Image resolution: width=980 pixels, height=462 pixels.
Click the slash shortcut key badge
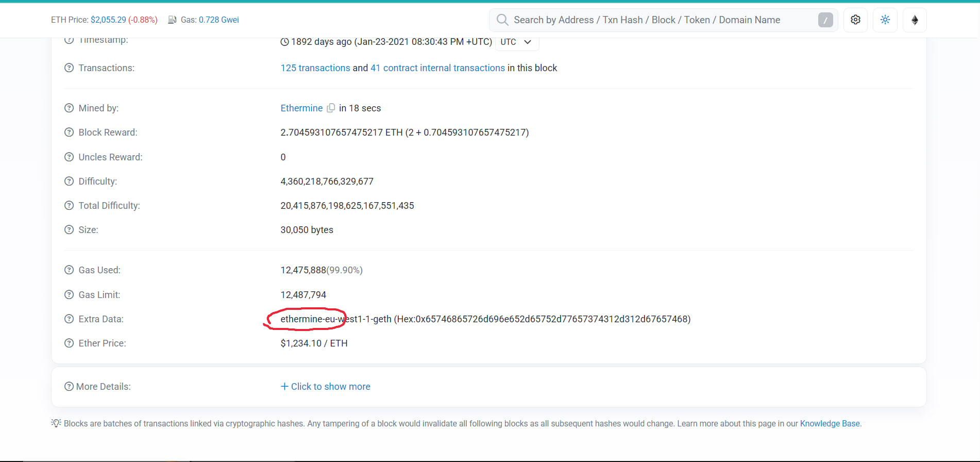(x=825, y=20)
